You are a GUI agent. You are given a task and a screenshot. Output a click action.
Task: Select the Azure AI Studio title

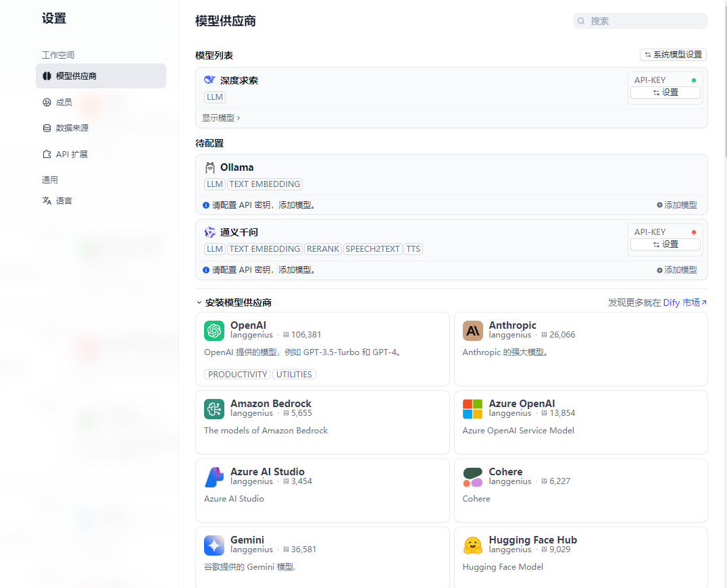tap(268, 472)
